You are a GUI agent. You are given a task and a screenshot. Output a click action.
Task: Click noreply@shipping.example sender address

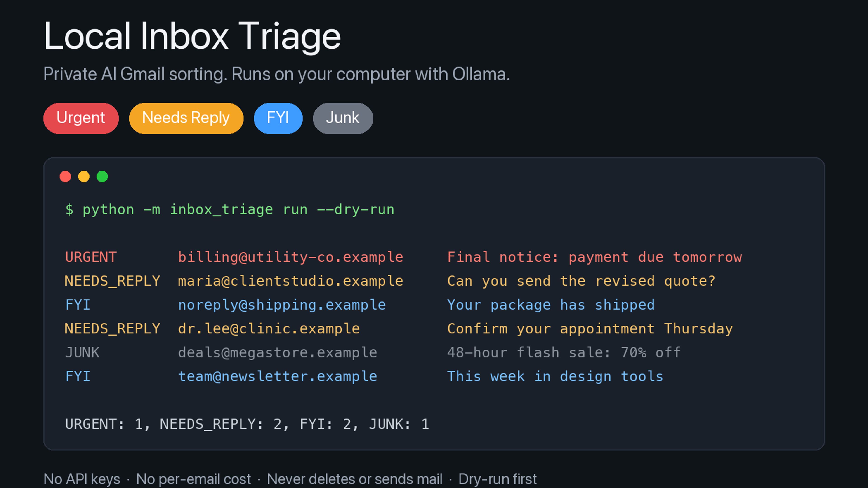point(282,305)
